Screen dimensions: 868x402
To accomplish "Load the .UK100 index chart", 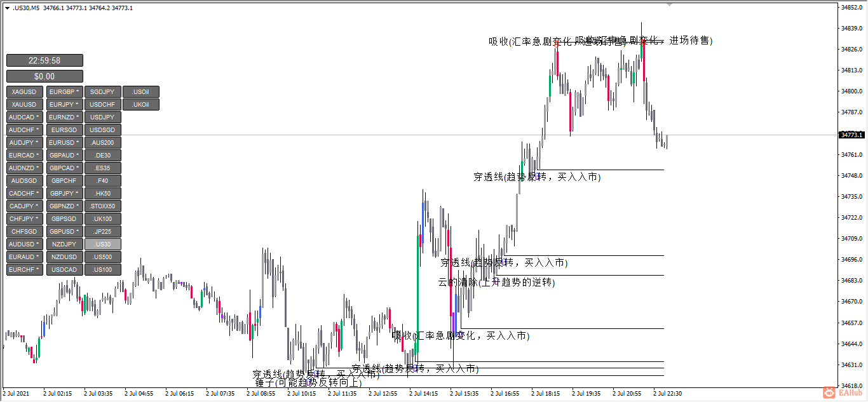I will click(x=102, y=219).
